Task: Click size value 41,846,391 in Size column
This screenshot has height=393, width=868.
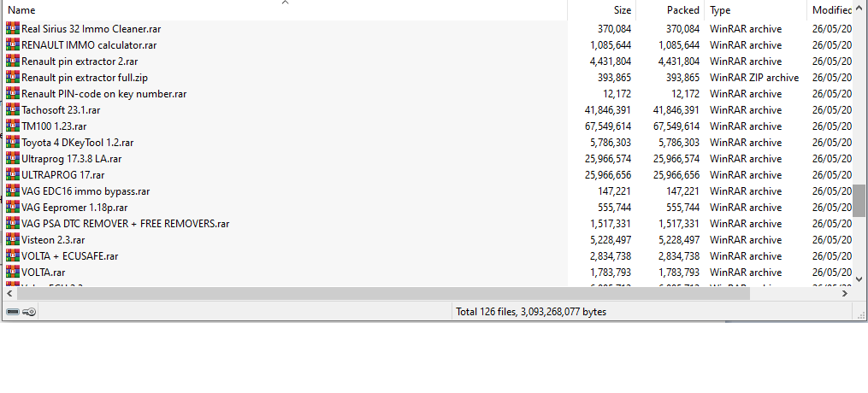Action: coord(607,110)
